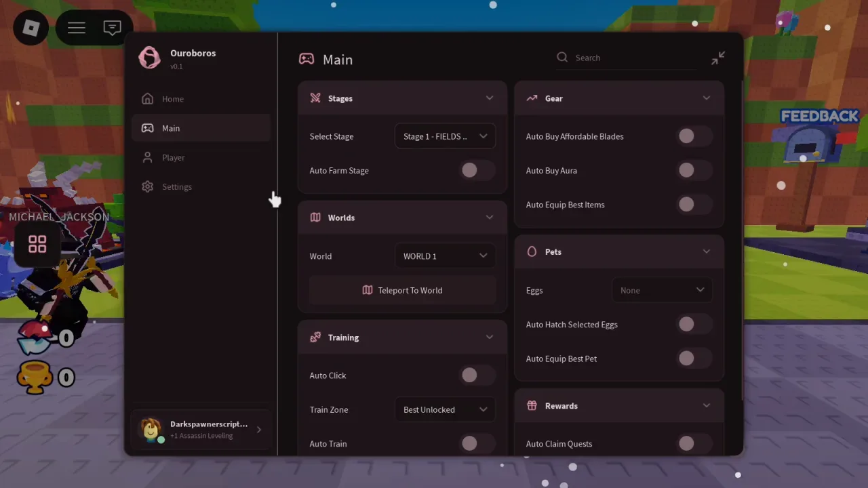Collapse the Gear section chevron
The width and height of the screenshot is (868, 488).
707,98
